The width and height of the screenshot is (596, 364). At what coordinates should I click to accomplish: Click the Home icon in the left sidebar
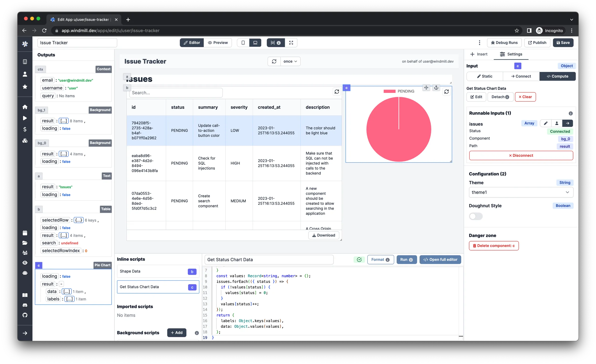25,107
